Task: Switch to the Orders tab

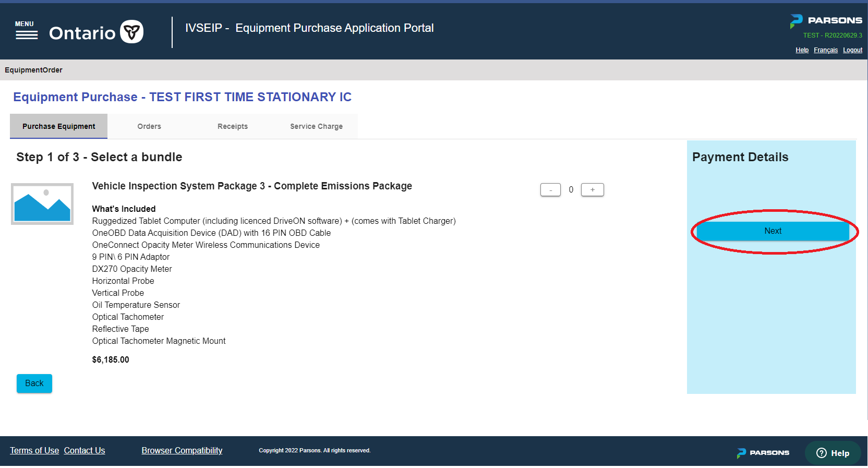Action: tap(149, 126)
